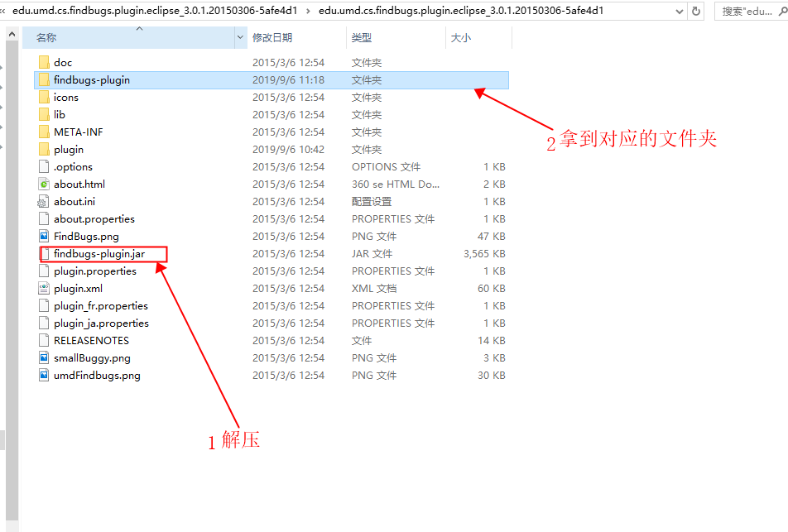
Task: Click the plugin folder icon
Action: coord(44,149)
